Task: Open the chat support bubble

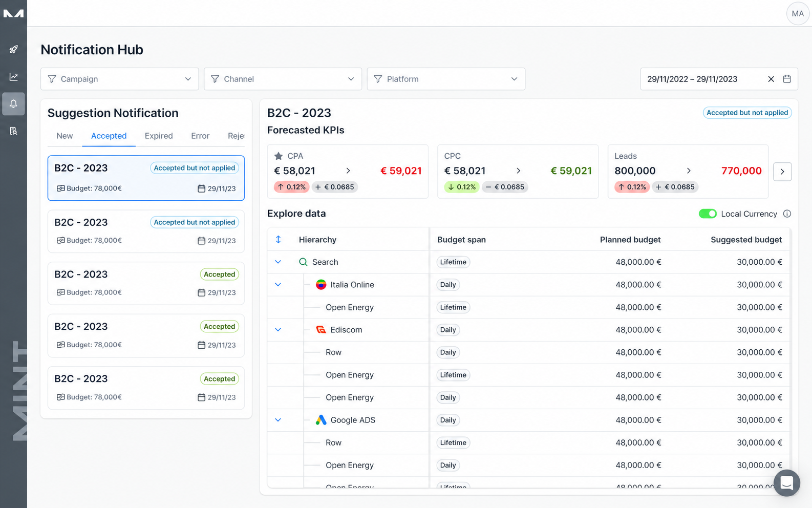Action: 786,483
